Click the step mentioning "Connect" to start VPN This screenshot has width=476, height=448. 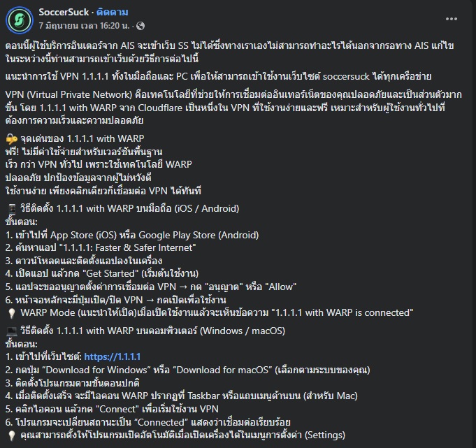(112, 409)
